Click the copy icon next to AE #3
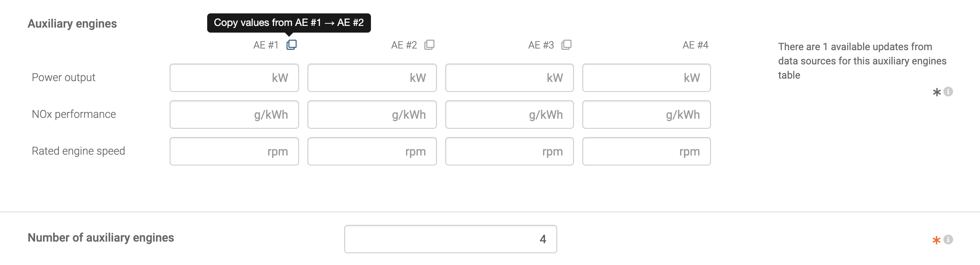The image size is (980, 265). coord(566,45)
